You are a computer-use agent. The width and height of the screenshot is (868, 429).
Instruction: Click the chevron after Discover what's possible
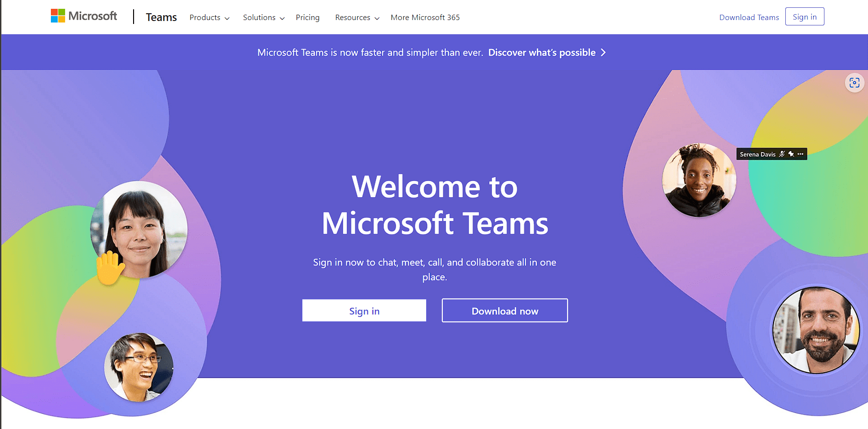[x=603, y=52]
